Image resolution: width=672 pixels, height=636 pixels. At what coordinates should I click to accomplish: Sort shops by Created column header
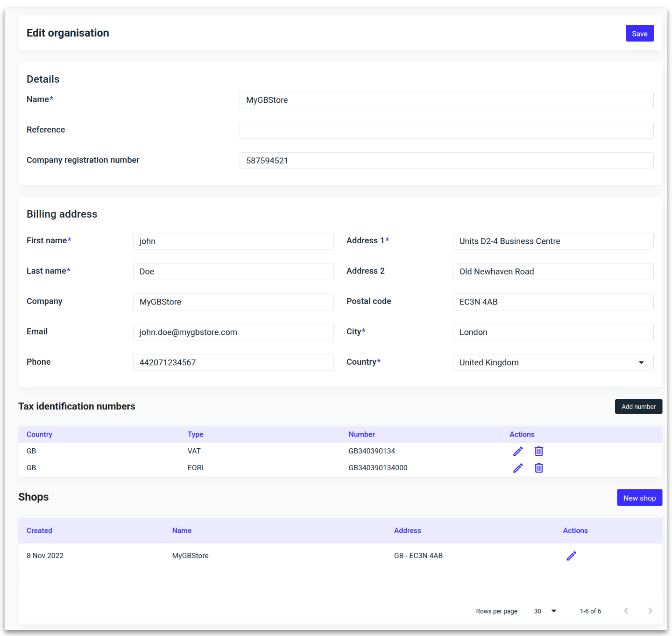pyautogui.click(x=39, y=530)
